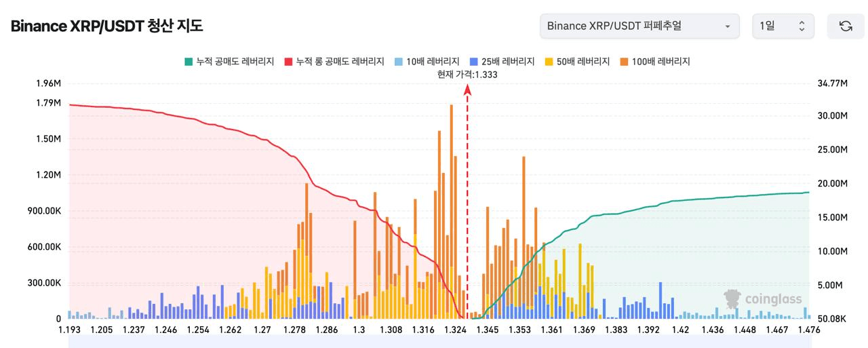Click the 현재 가격:1.333 label
Screen dimensions: 868x348
[467, 75]
